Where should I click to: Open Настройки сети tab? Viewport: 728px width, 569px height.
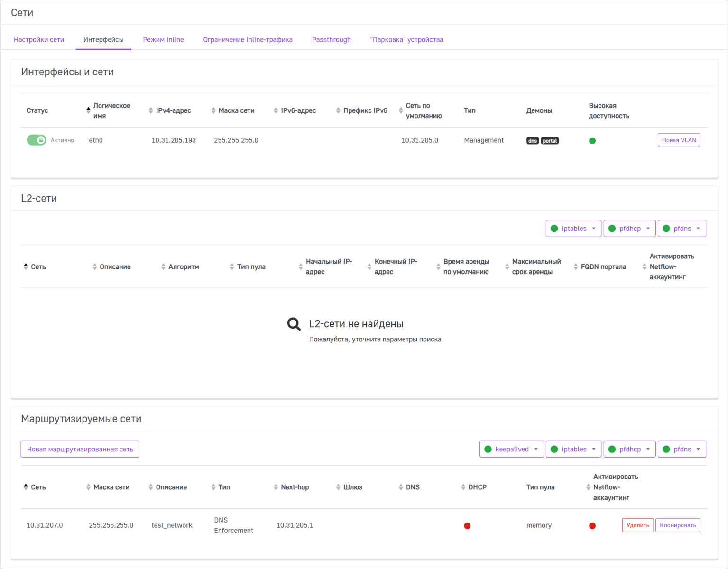pyautogui.click(x=39, y=40)
